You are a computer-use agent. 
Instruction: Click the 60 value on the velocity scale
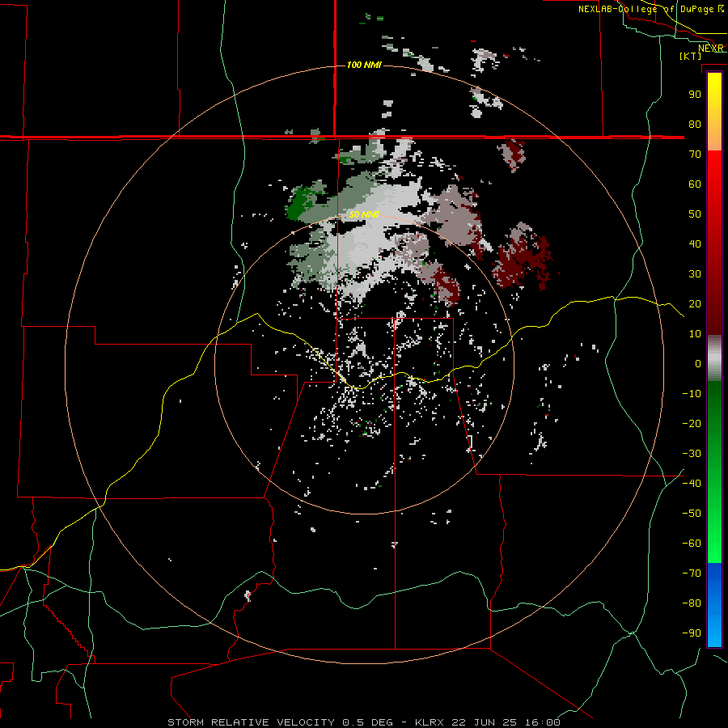[x=695, y=184]
